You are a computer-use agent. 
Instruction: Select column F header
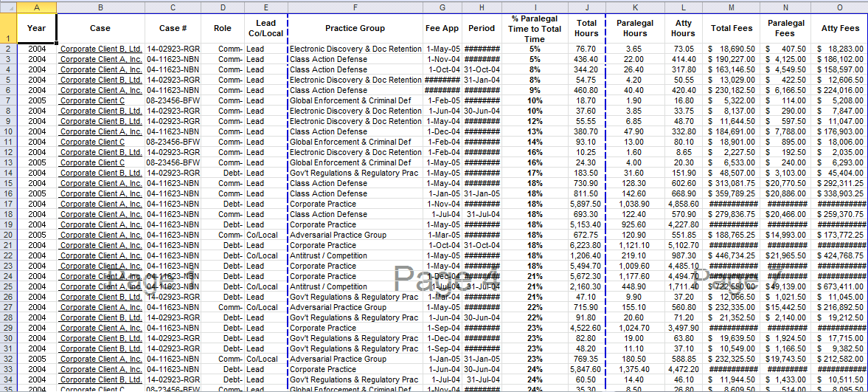tap(355, 7)
